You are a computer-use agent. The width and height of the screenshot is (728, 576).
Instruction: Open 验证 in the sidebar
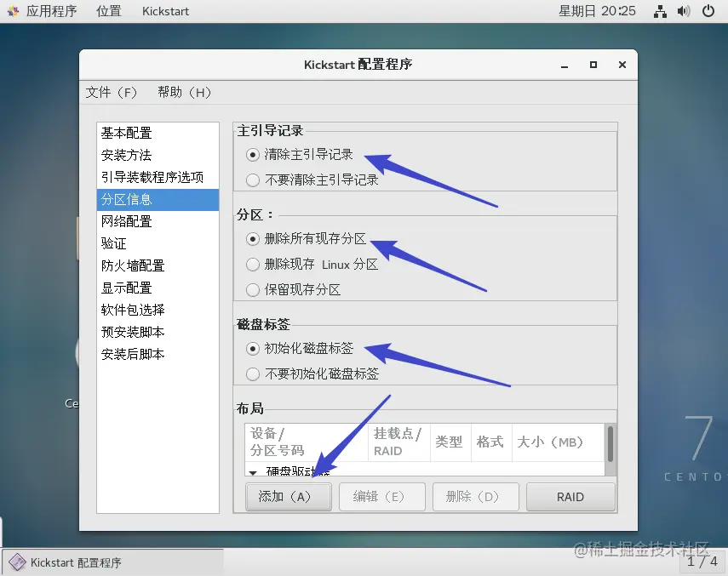(158, 244)
